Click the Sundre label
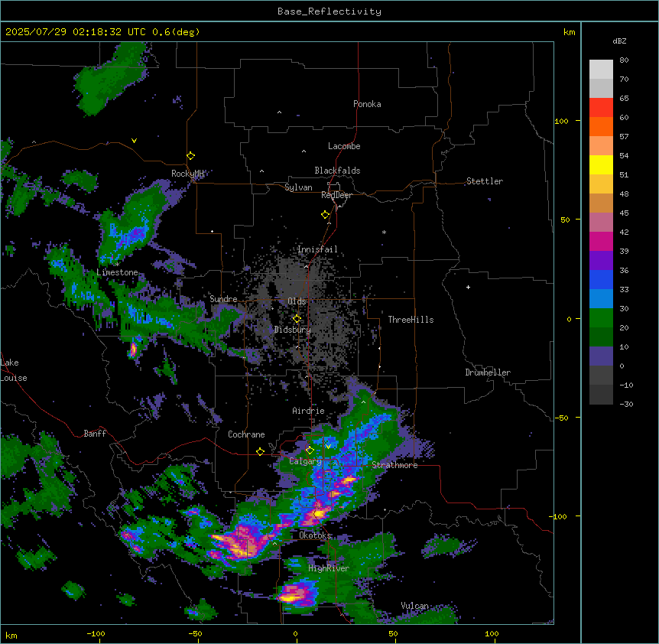 point(223,299)
